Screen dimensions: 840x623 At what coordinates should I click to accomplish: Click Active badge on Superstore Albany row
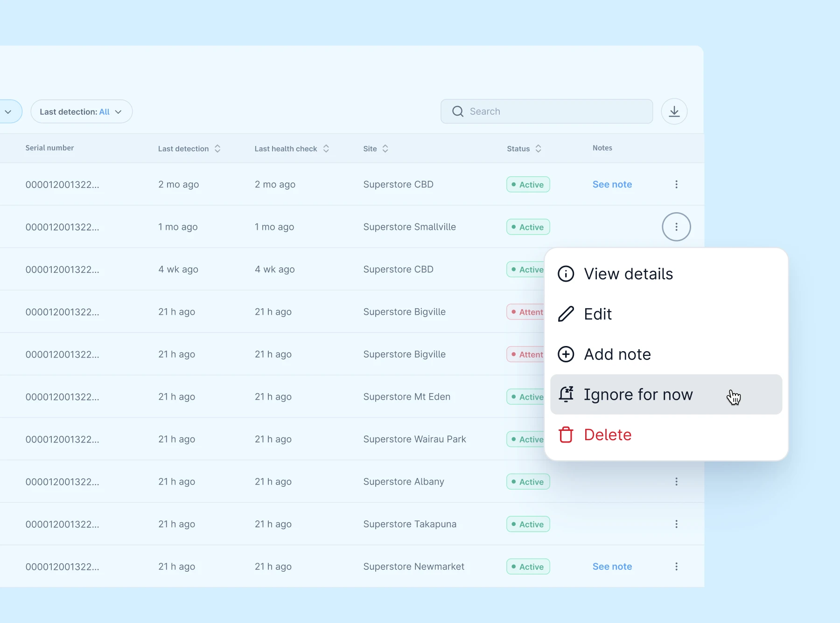[528, 482]
